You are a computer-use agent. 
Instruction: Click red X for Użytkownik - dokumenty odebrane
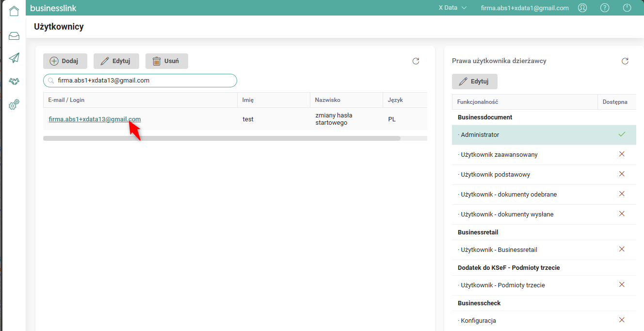[622, 194]
